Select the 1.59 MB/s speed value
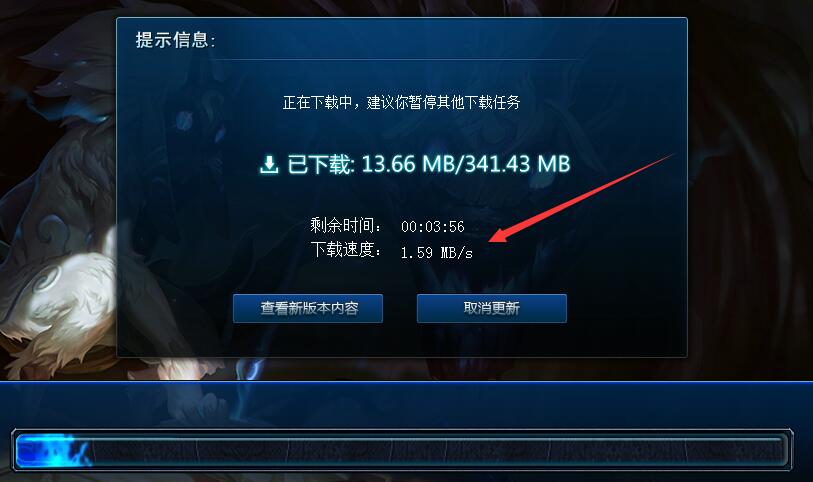 click(x=437, y=253)
